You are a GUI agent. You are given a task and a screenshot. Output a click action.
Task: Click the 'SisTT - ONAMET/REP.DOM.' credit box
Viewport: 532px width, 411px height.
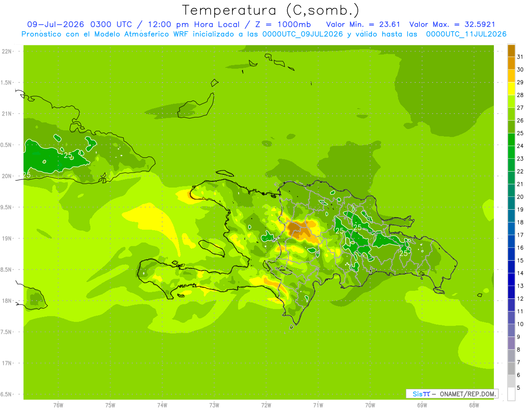(x=452, y=394)
